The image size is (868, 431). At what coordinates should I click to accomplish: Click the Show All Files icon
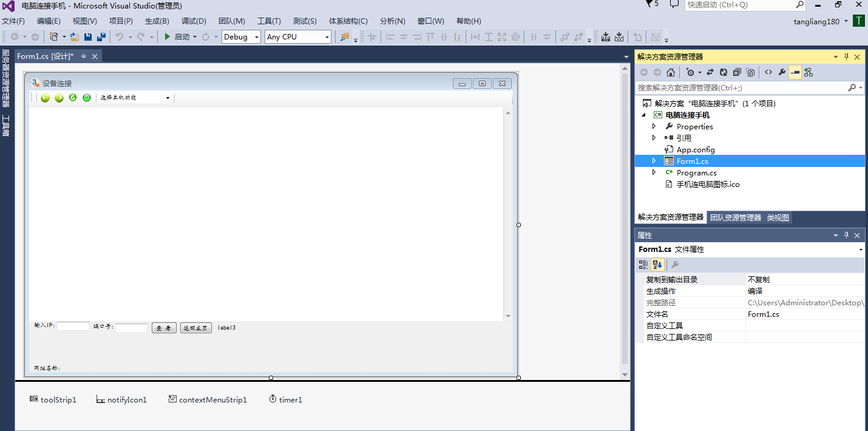tap(750, 72)
